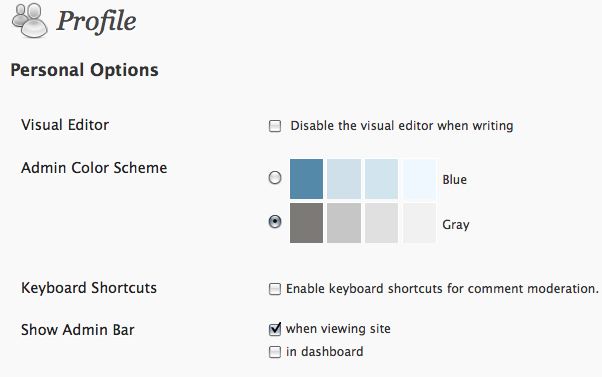Select the Gray color scheme radio button
Viewport: 602px width, 377px height.
coord(275,222)
